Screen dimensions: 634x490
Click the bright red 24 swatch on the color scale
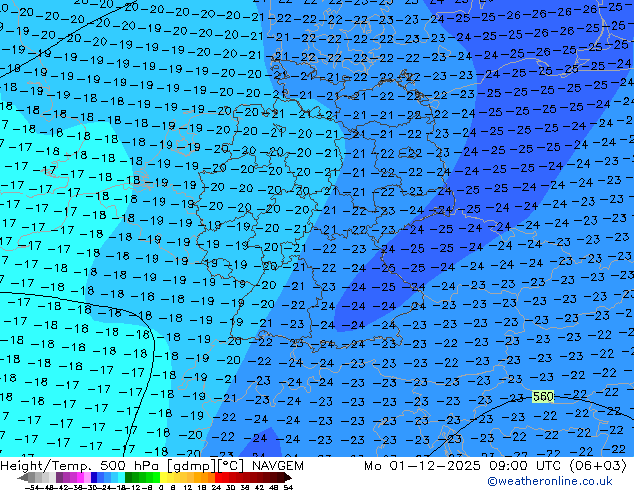coord(218,477)
